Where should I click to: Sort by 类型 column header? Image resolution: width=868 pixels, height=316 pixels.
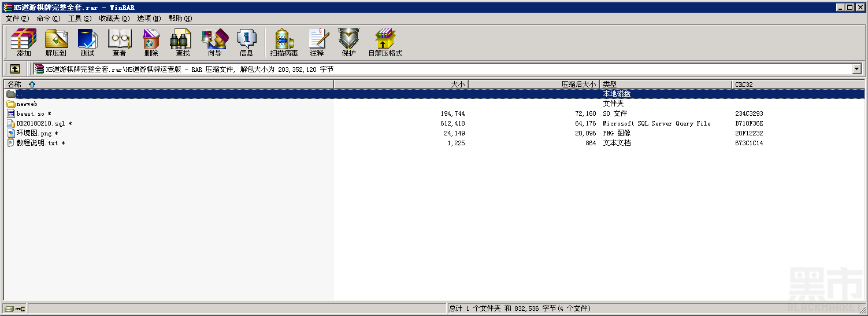tap(666, 84)
